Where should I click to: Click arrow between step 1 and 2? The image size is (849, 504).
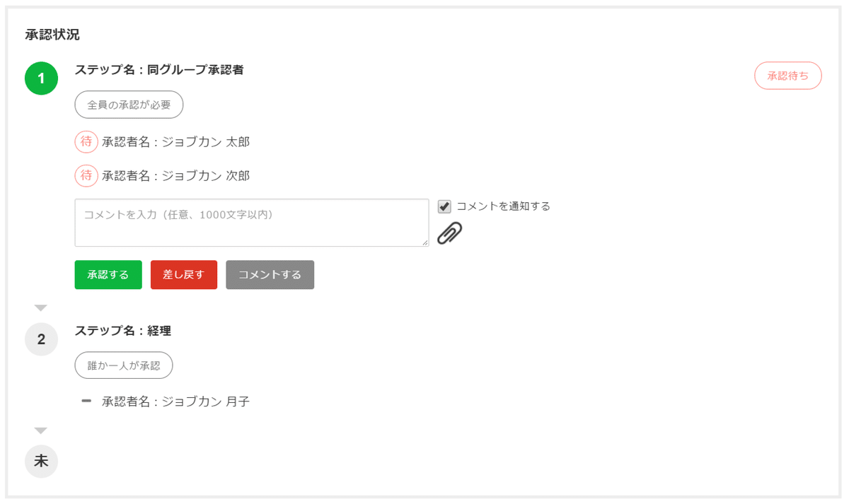tap(41, 308)
